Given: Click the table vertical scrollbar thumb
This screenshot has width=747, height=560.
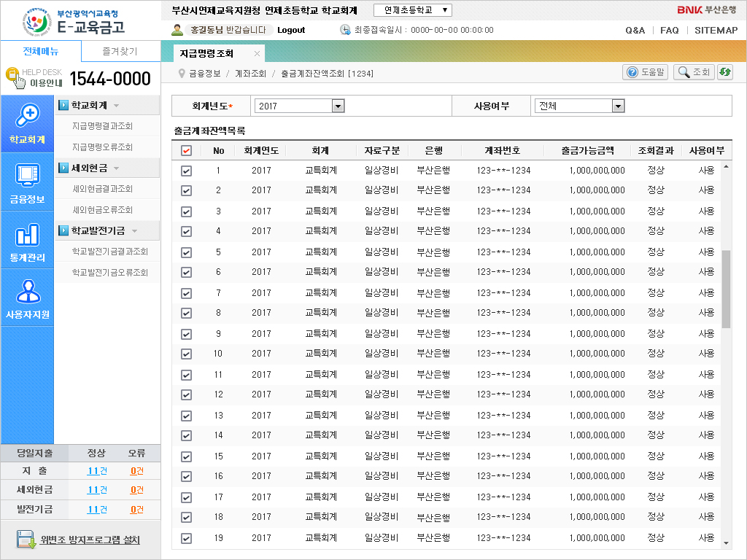Looking at the screenshot, I should (x=726, y=289).
